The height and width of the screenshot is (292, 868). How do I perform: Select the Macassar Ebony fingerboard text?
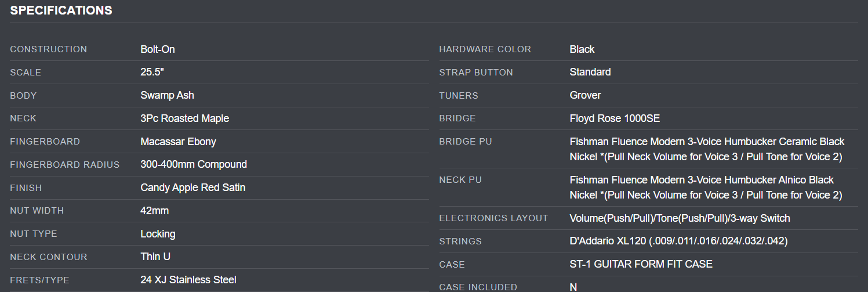coord(178,142)
